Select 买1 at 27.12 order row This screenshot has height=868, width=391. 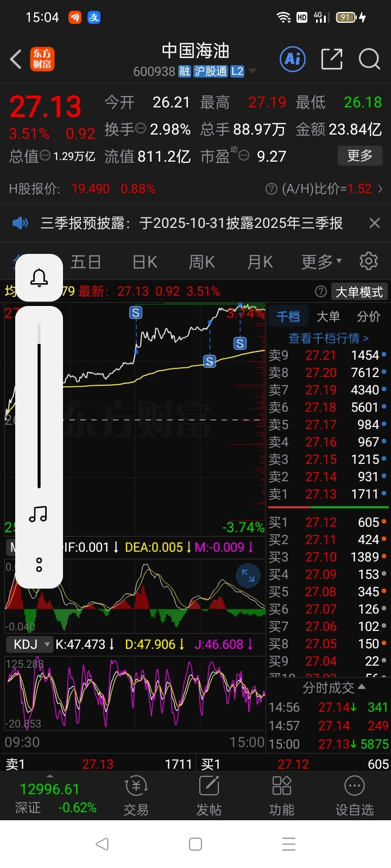(x=328, y=522)
